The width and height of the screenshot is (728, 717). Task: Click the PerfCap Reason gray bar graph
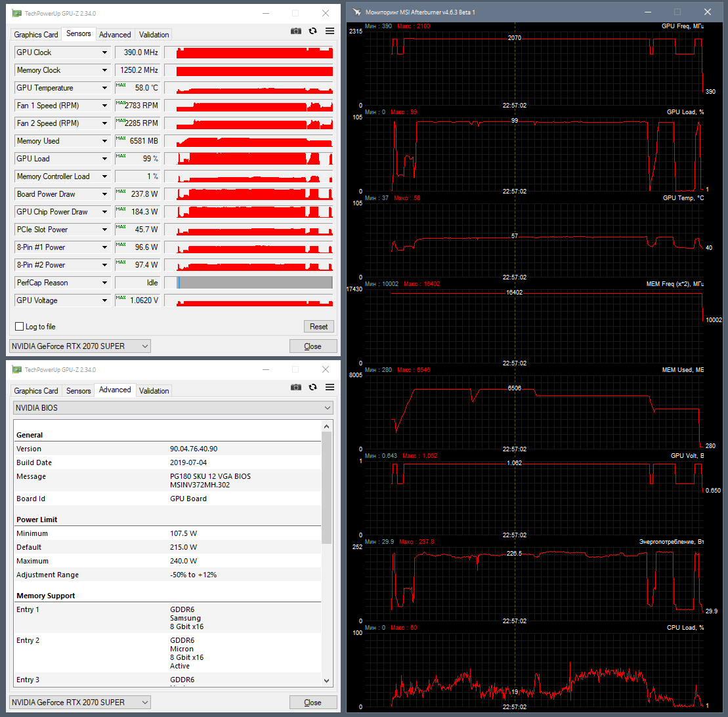pyautogui.click(x=249, y=283)
